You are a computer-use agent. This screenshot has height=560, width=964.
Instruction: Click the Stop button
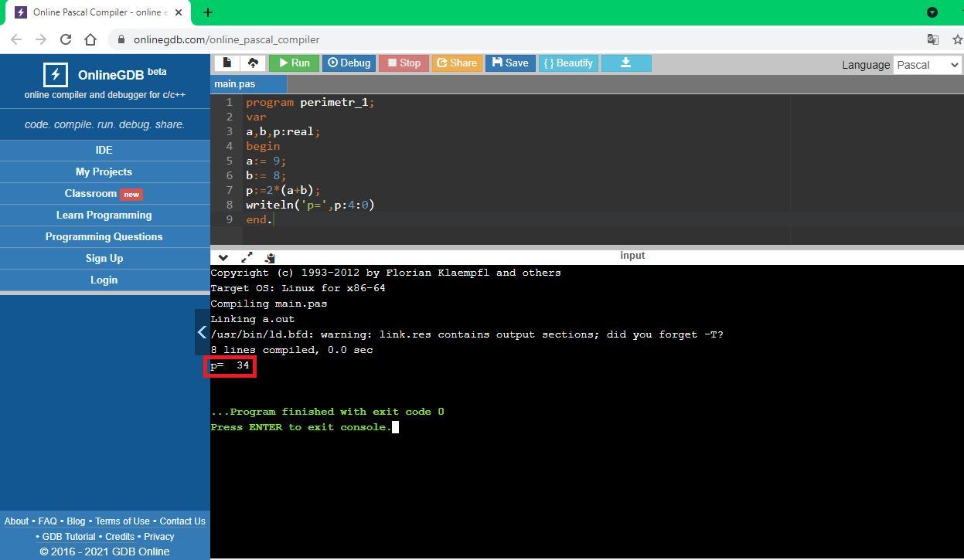pyautogui.click(x=404, y=63)
